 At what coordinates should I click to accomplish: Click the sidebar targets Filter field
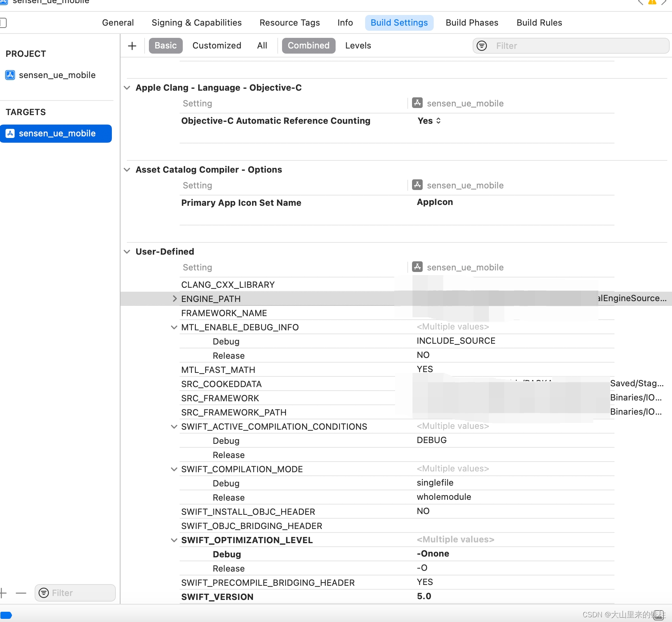[75, 593]
